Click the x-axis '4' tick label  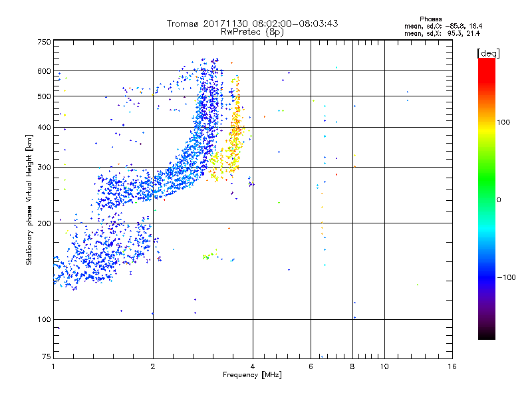[253, 366]
